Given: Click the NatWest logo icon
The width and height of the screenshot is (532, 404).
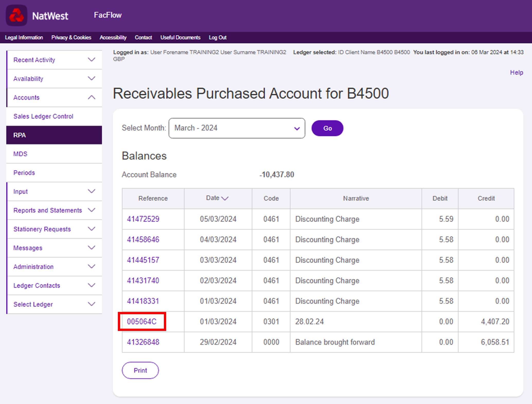Looking at the screenshot, I should tap(16, 15).
